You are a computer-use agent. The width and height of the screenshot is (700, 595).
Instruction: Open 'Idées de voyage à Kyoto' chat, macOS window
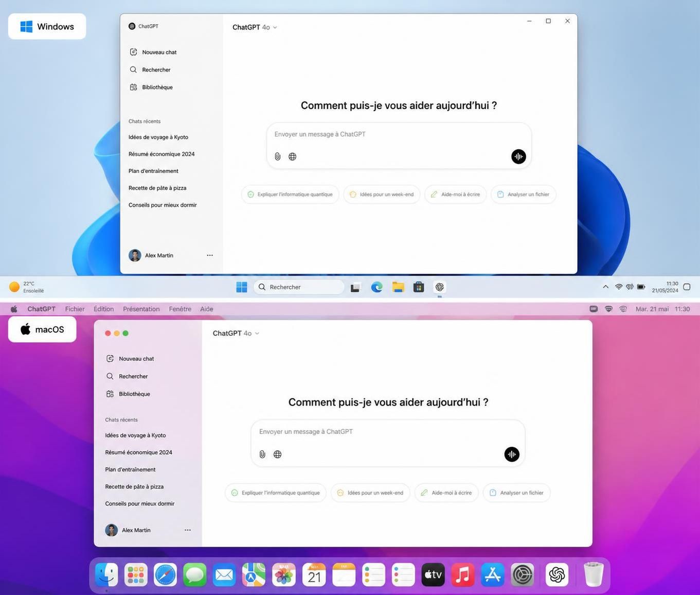pos(135,435)
